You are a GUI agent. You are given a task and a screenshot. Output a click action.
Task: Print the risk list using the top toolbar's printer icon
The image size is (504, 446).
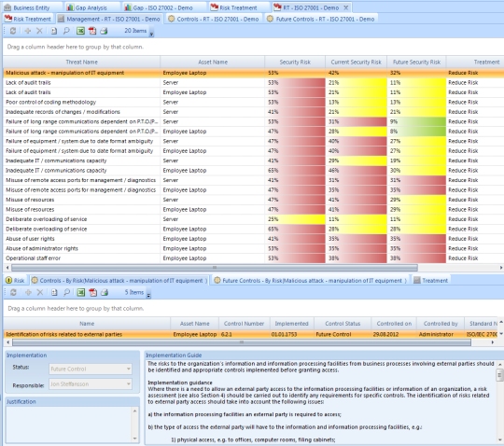pos(104,31)
